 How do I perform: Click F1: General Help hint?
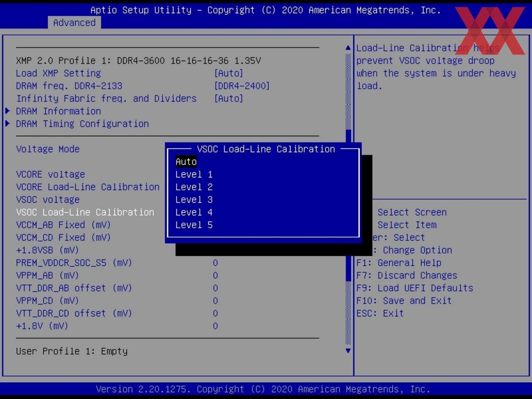tap(399, 263)
